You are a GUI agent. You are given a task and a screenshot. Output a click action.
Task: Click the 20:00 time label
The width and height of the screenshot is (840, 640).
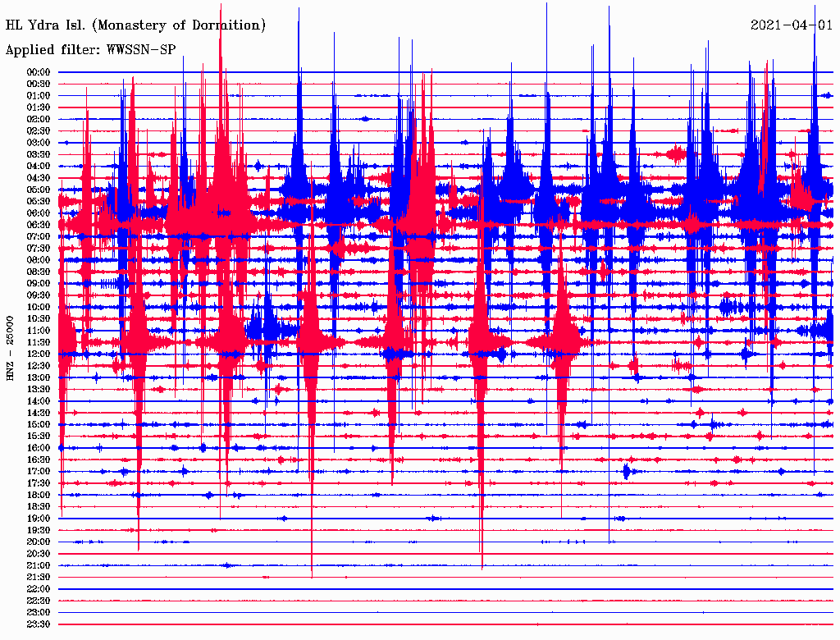[39, 542]
